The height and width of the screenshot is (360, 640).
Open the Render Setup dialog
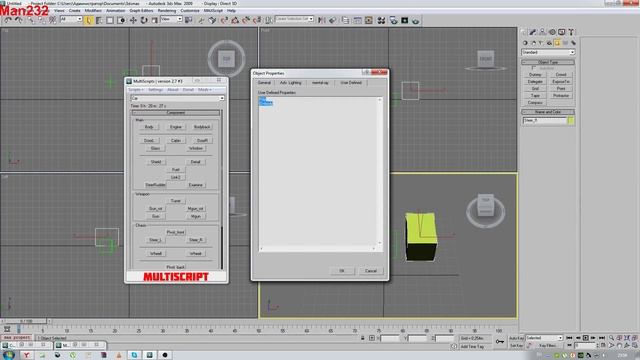click(393, 20)
